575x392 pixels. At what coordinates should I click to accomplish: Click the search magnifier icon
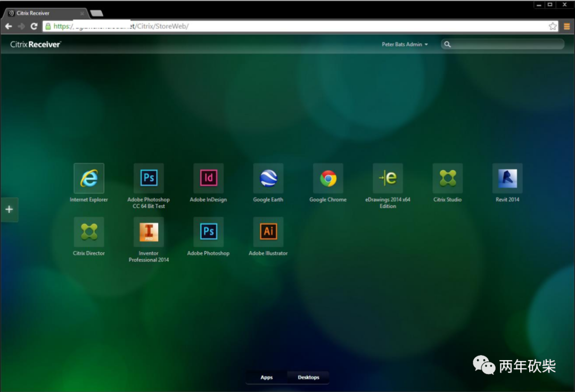pyautogui.click(x=447, y=44)
